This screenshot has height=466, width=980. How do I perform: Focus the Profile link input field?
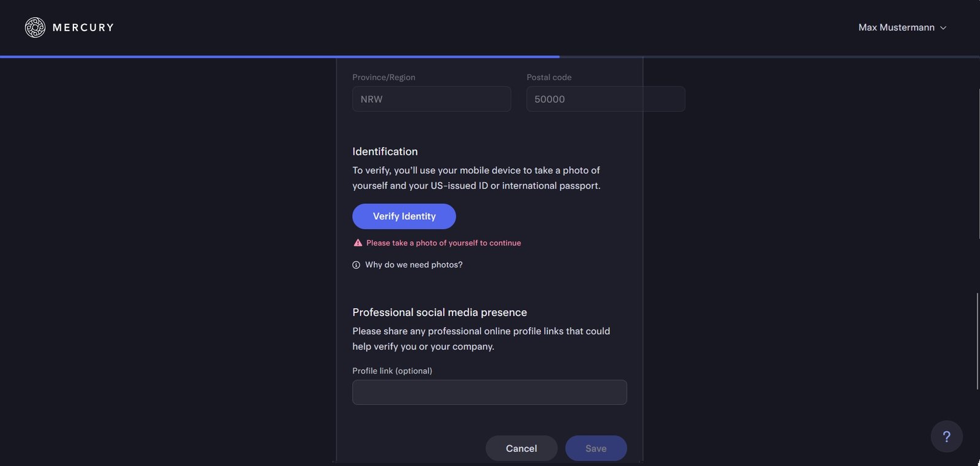pyautogui.click(x=489, y=393)
